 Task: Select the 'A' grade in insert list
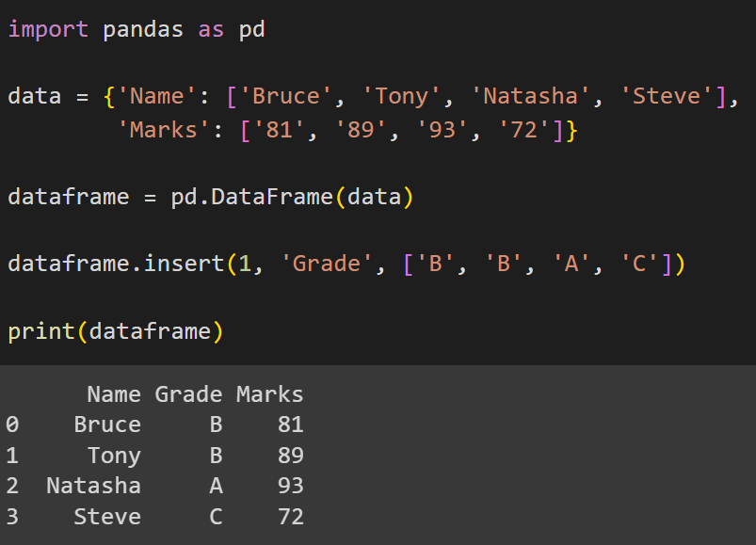click(x=568, y=263)
